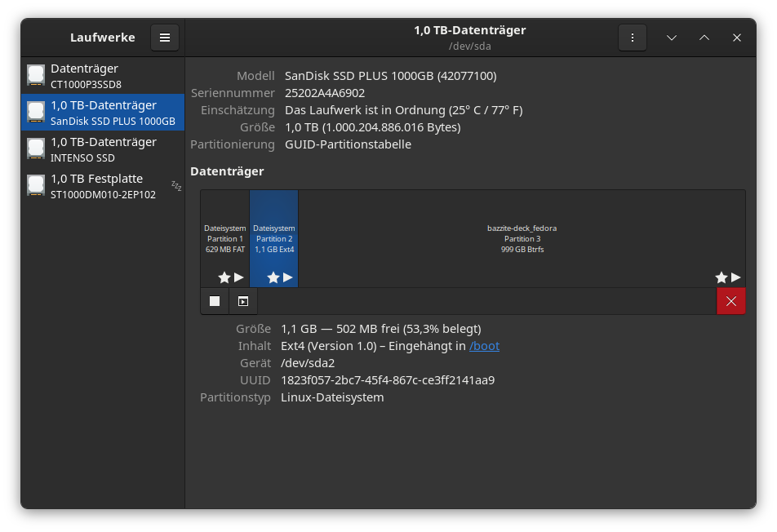Select the ST1000DM010 Festplatte drive

tap(103, 186)
